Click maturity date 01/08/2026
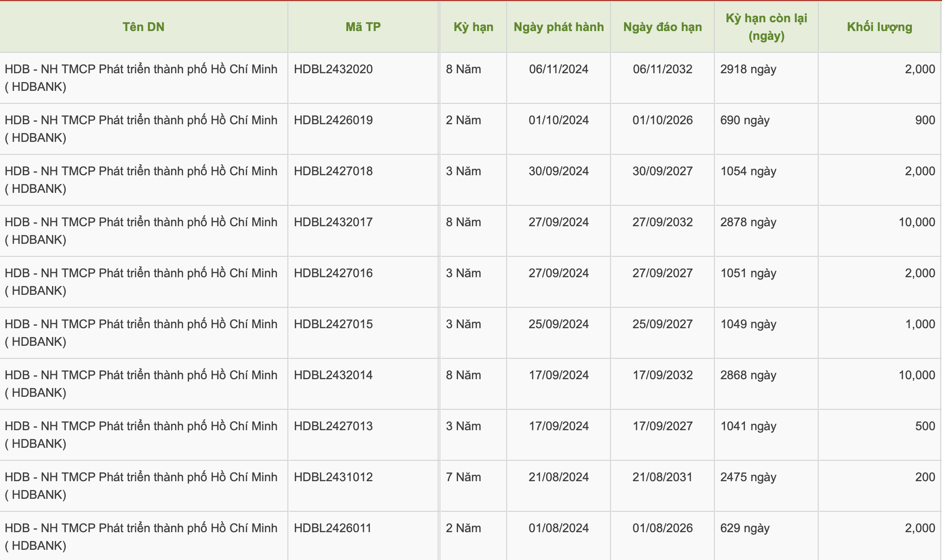This screenshot has width=942, height=560. [x=662, y=528]
